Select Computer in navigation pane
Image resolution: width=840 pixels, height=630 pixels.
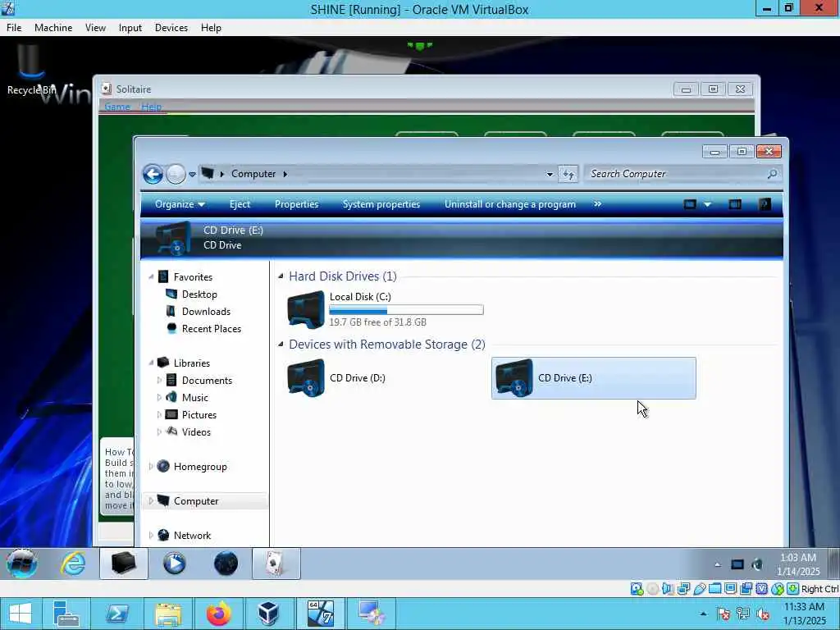195,501
